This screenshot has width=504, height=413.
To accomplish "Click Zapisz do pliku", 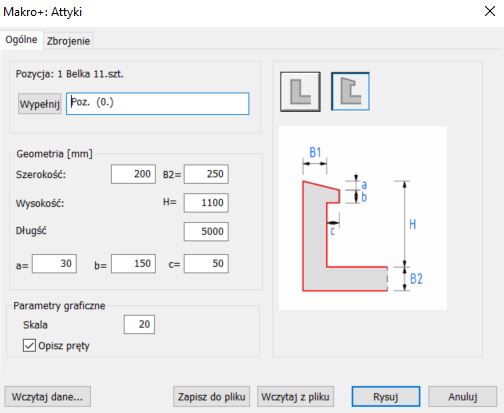I will tap(211, 397).
